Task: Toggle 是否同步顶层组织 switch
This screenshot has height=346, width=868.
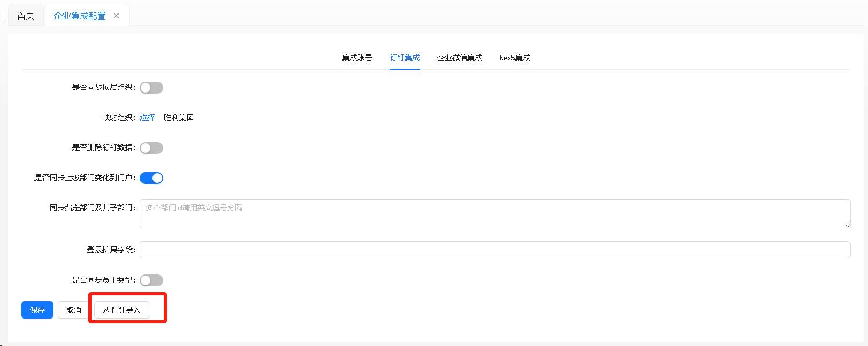Action: 151,88
